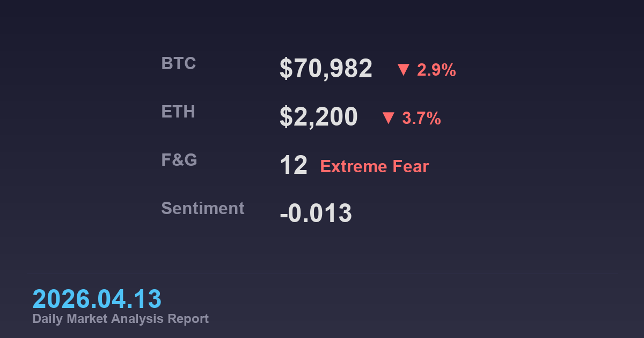Click the horizontal divider line above the date

[x=322, y=274]
